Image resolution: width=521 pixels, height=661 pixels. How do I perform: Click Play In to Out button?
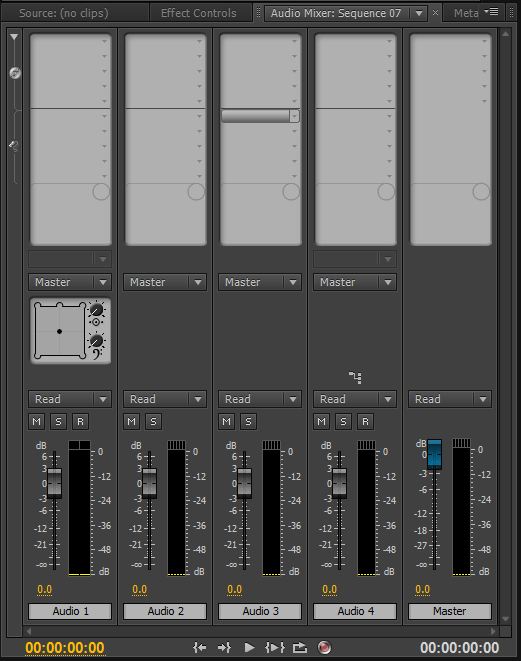point(274,647)
